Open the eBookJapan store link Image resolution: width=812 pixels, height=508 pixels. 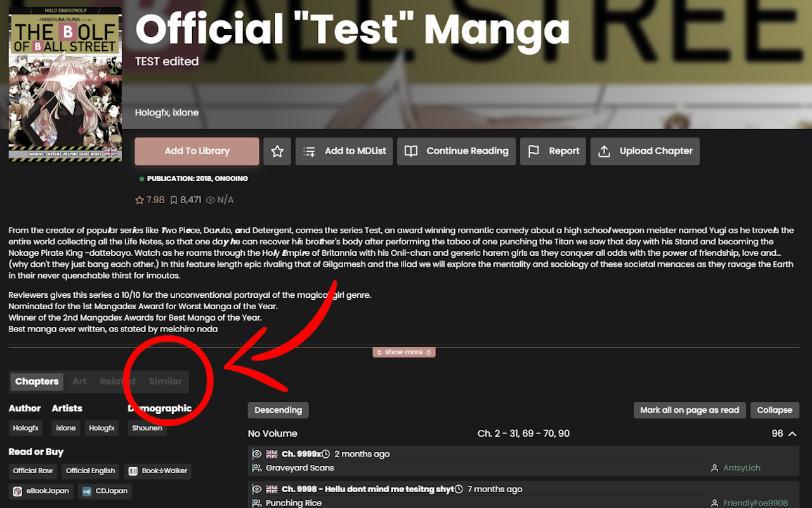pos(41,491)
